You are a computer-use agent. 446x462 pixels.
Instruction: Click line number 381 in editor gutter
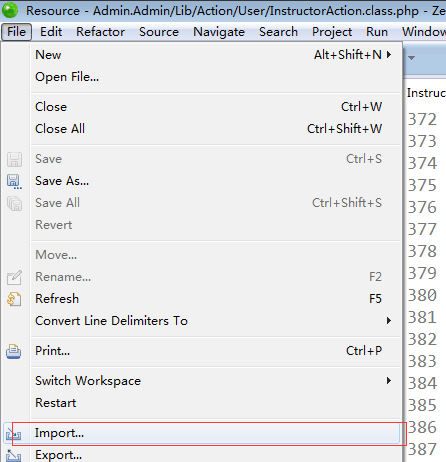(x=422, y=317)
